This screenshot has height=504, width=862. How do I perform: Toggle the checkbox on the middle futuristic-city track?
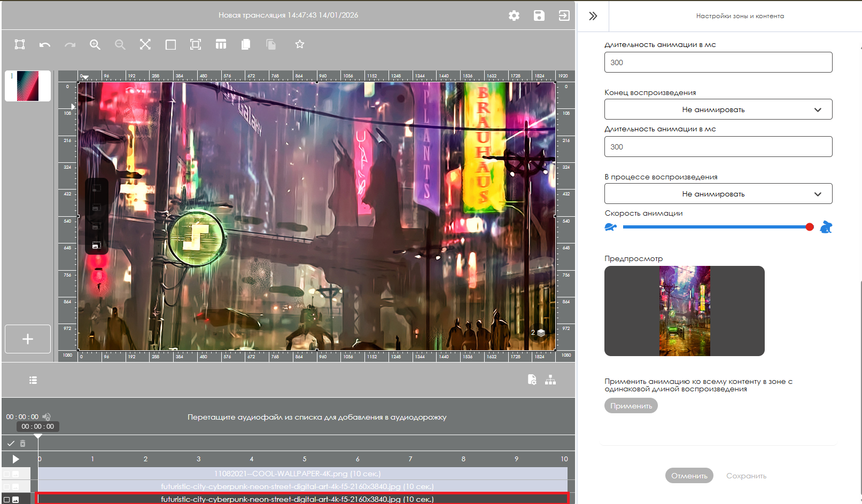7,487
